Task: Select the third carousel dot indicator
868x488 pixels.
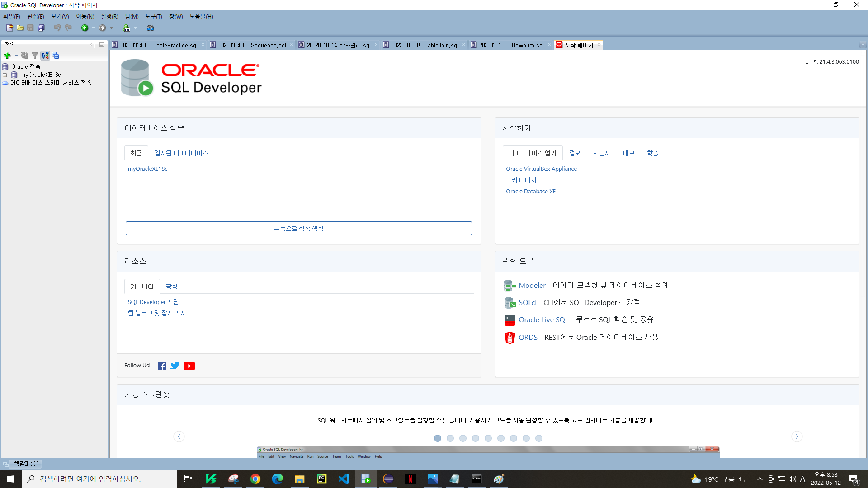Action: (463, 438)
